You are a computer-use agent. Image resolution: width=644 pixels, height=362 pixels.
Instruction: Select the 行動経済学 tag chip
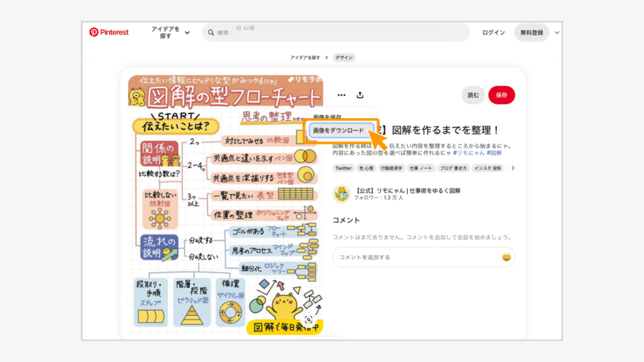click(391, 168)
